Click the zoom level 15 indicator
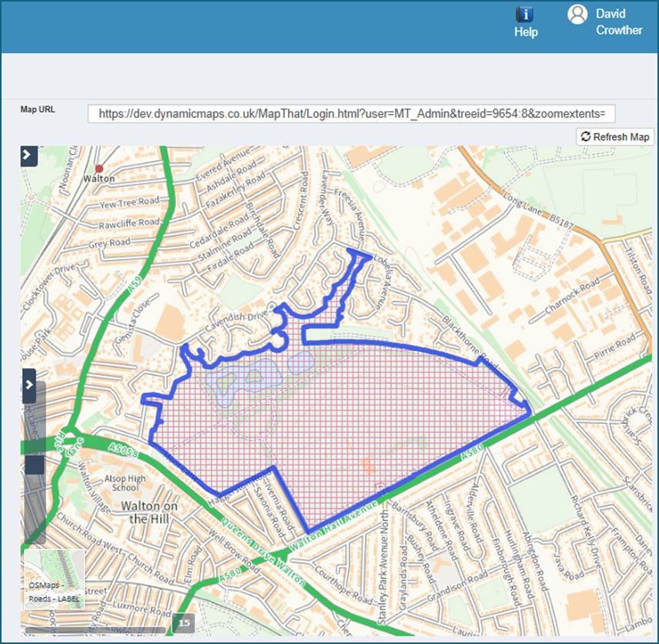This screenshot has height=644, width=659. (184, 623)
